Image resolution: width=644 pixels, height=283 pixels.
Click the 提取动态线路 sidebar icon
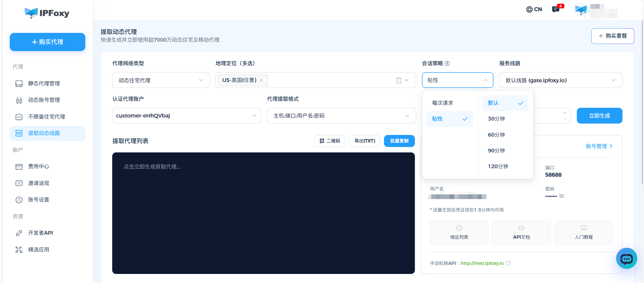tap(19, 133)
